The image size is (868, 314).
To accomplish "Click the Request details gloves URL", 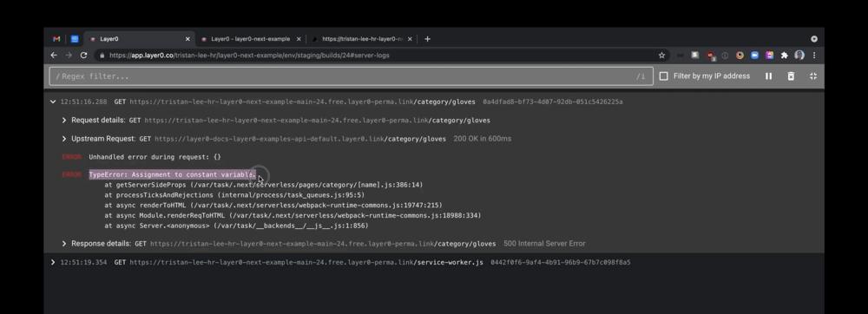I will (317, 120).
